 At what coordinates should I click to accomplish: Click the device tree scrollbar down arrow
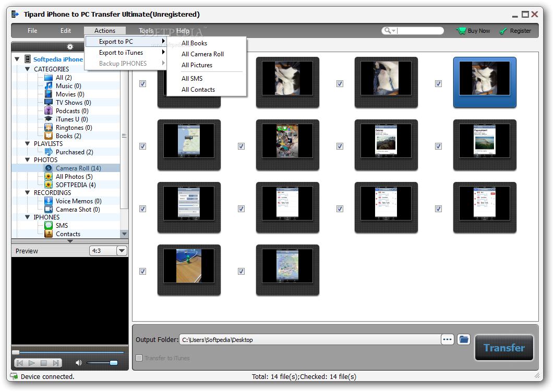point(124,234)
